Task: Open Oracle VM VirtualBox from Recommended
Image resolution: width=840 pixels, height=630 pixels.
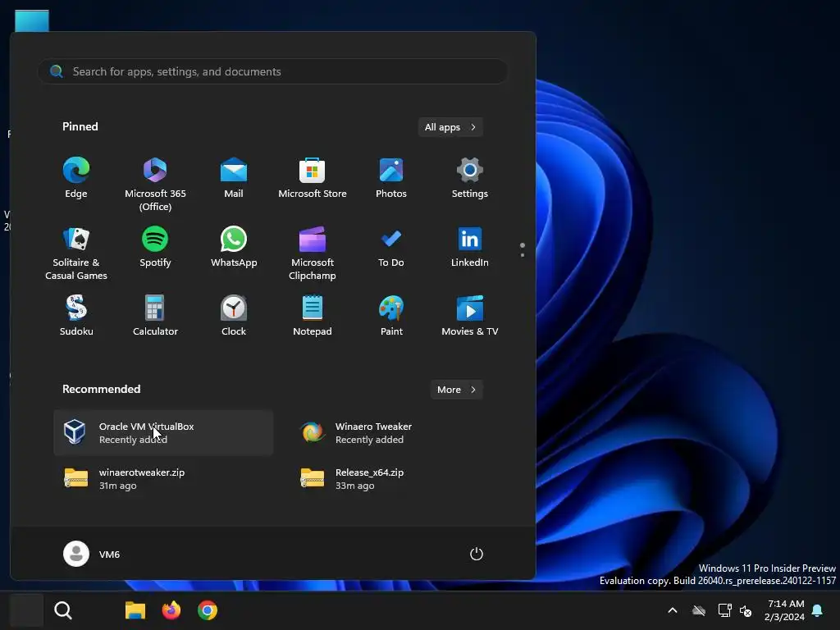Action: click(x=163, y=433)
